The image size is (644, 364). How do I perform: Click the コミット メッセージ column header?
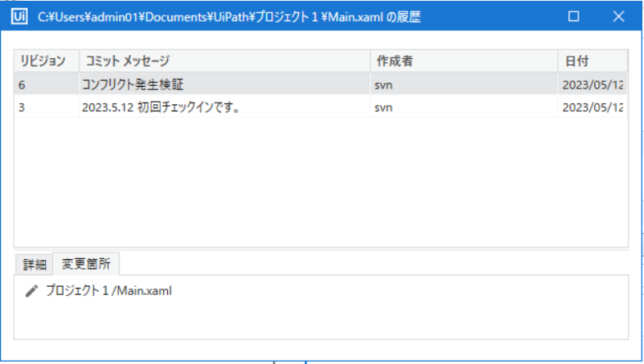click(224, 61)
